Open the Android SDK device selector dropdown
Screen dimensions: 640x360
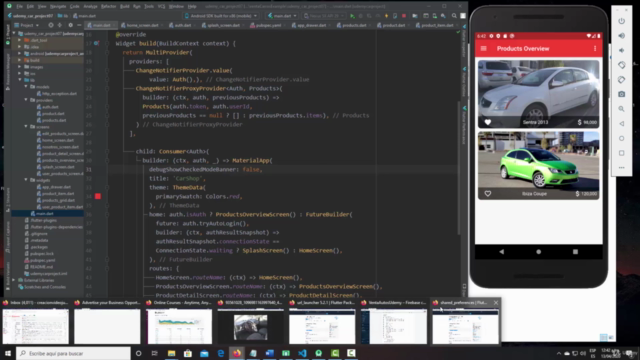[x=220, y=16]
